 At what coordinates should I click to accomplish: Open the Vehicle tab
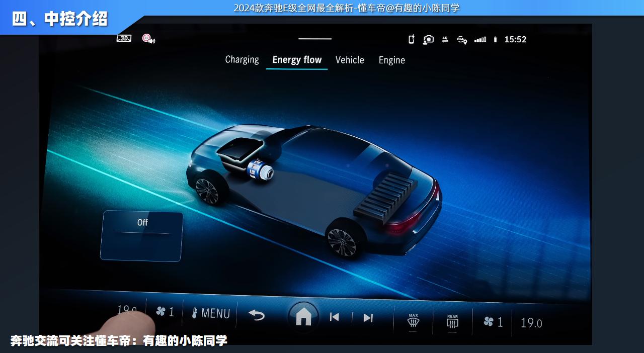350,60
